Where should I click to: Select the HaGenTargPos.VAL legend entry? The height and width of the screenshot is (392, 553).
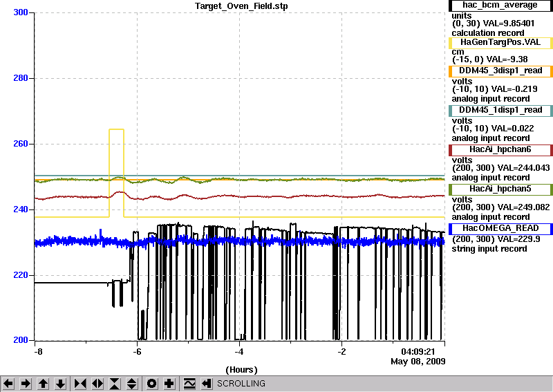click(500, 43)
